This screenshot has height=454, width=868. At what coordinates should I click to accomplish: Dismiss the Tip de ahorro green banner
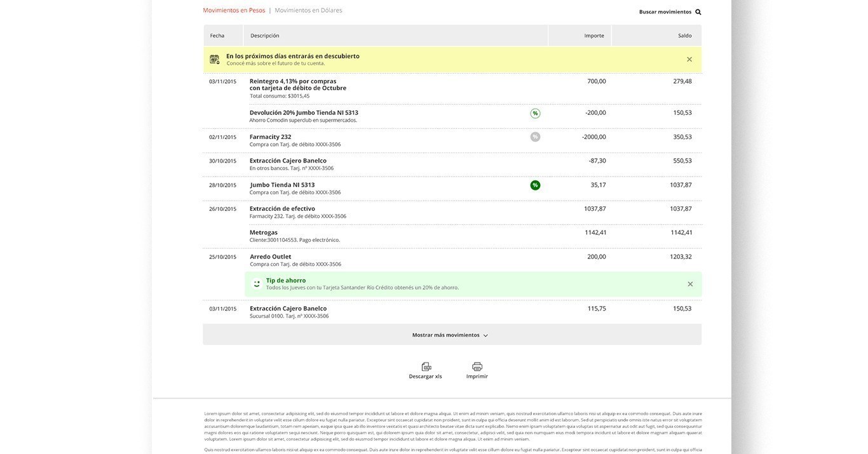tap(690, 284)
